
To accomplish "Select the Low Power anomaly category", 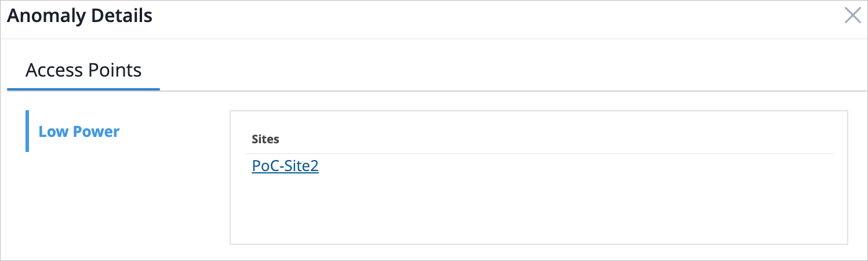I will 79,132.
